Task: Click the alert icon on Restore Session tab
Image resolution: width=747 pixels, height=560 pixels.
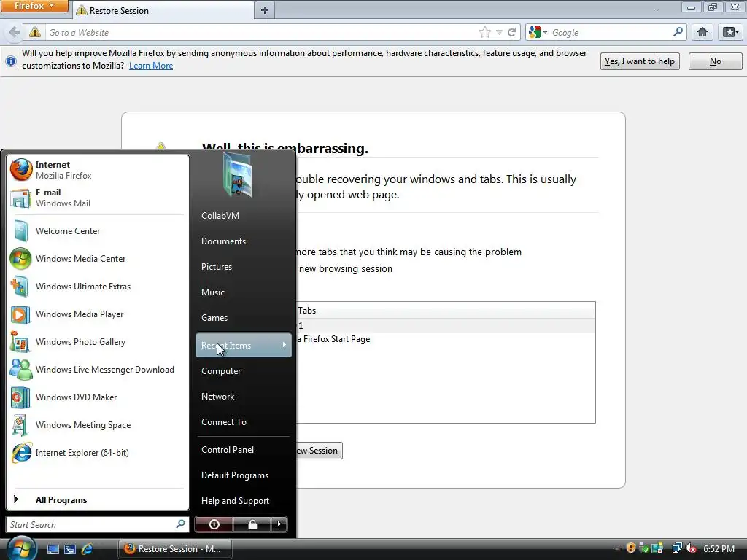Action: (x=82, y=10)
